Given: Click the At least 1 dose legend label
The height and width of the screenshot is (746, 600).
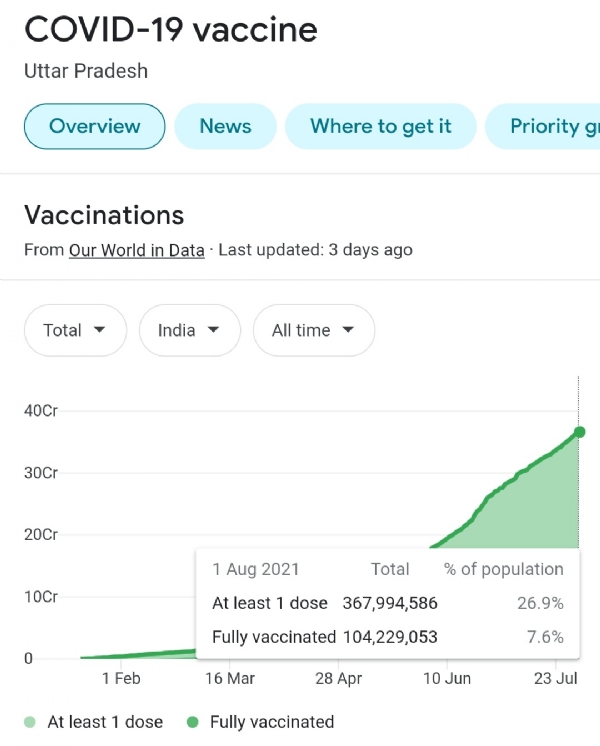Looking at the screenshot, I should (105, 722).
